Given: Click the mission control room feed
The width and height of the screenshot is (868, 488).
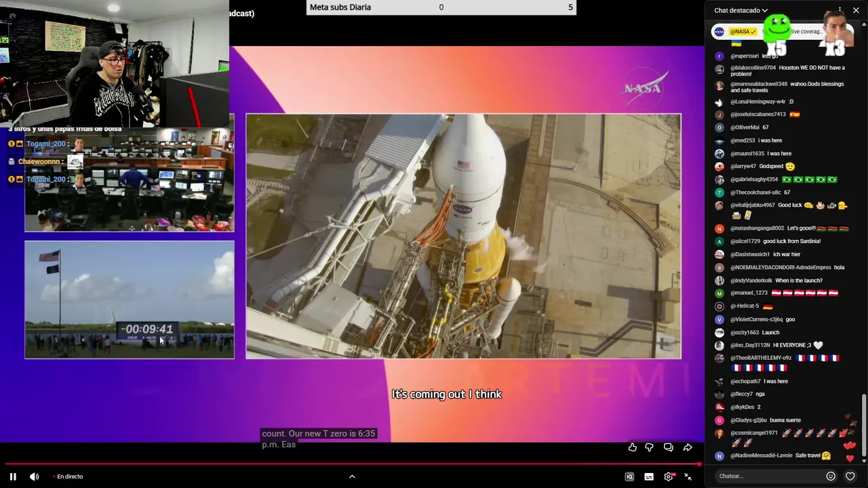Looking at the screenshot, I should tap(130, 181).
